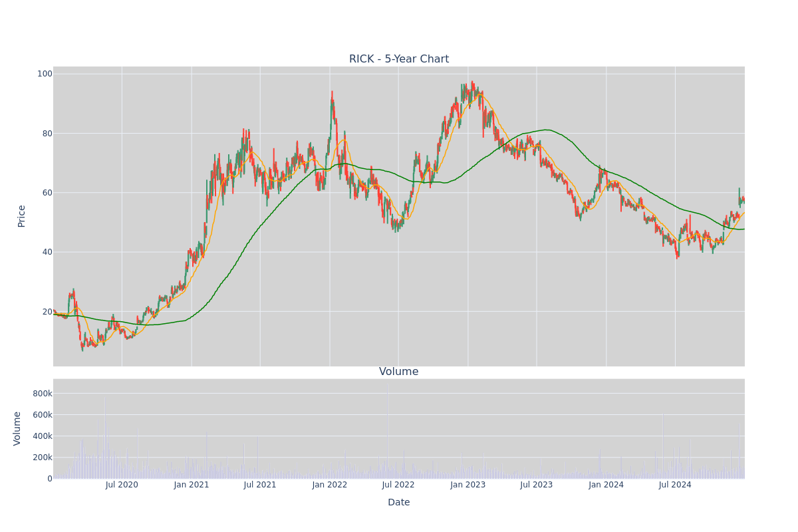Click the price axis value 60

pyautogui.click(x=47, y=193)
